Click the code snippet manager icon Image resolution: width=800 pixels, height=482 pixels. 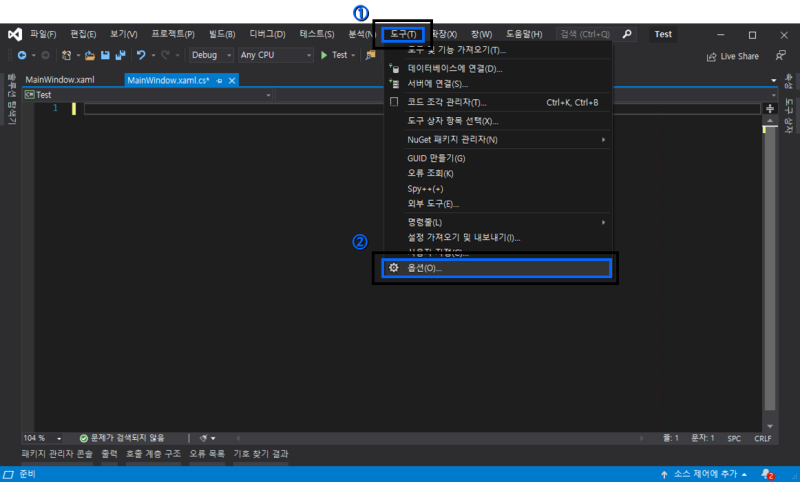pyautogui.click(x=394, y=102)
